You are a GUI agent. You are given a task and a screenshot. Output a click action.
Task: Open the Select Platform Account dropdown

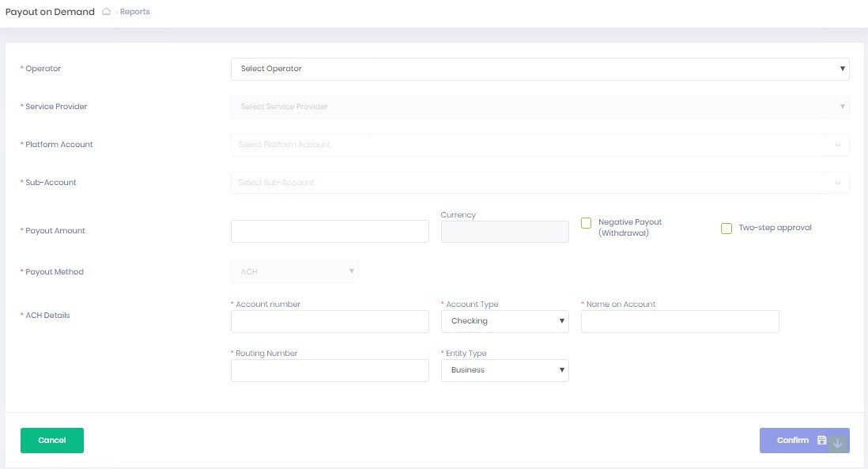pos(540,145)
